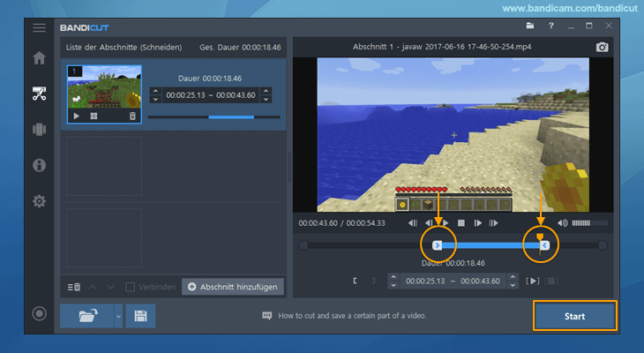The height and width of the screenshot is (353, 644).
Task: Select the scissors Cut mode in sidebar
Action: click(x=40, y=94)
